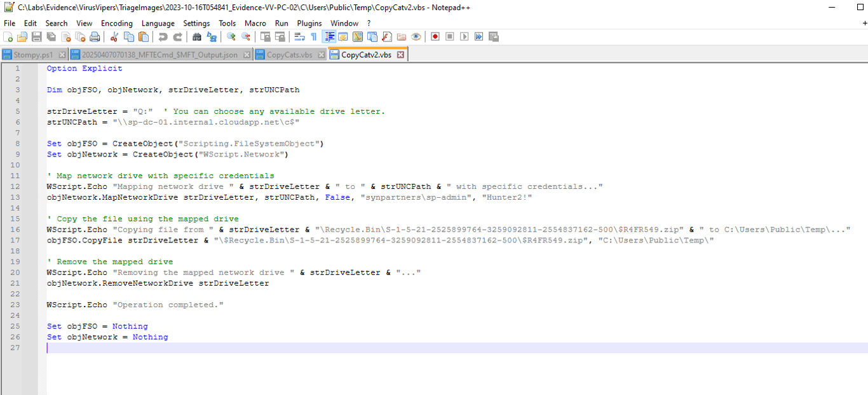868x395 pixels.
Task: Open Find with the binoculars icon
Action: 197,37
